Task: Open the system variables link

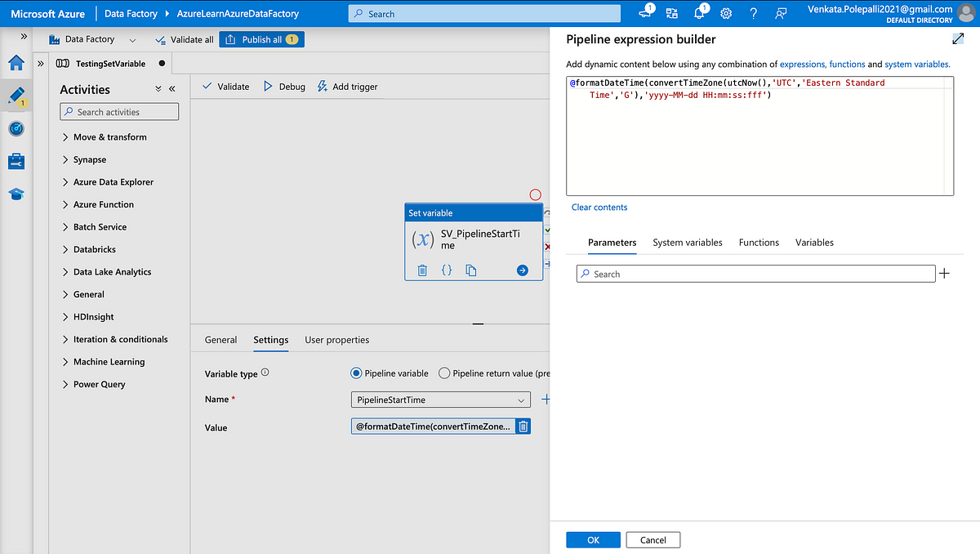Action: click(x=916, y=64)
